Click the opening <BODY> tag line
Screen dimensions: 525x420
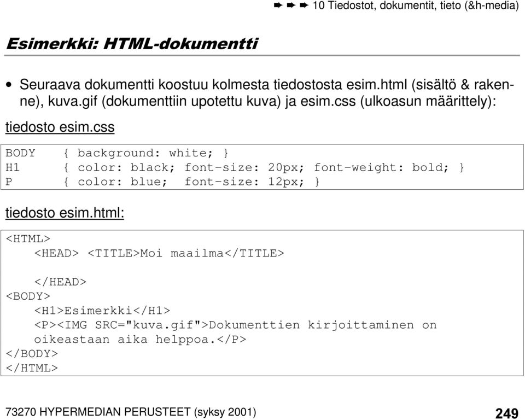(x=28, y=296)
